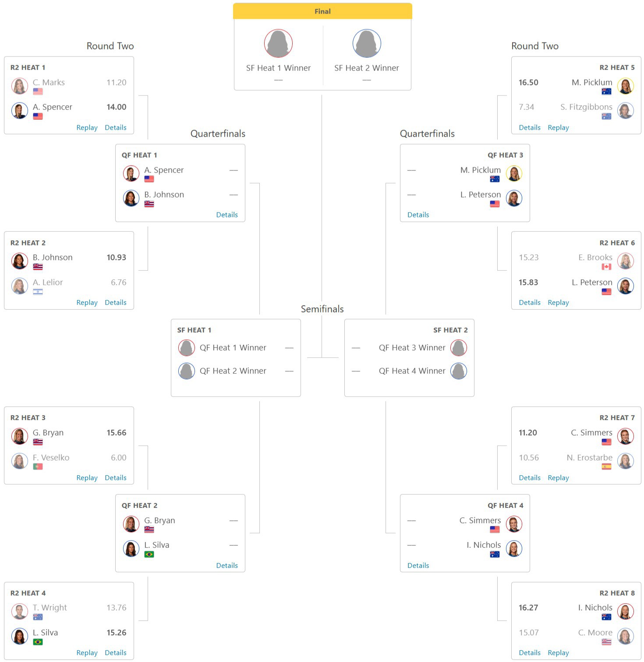Click G. Bryan avatar in R2 Heat 3

coord(20,436)
